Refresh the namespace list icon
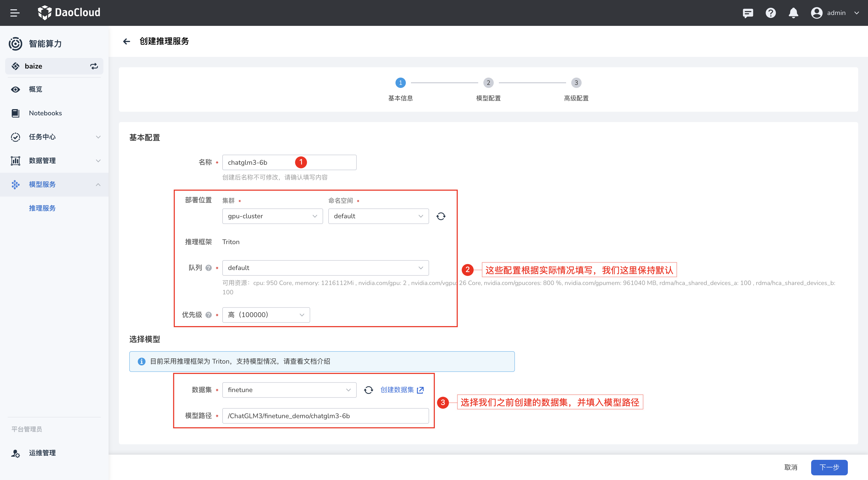 [x=441, y=216]
